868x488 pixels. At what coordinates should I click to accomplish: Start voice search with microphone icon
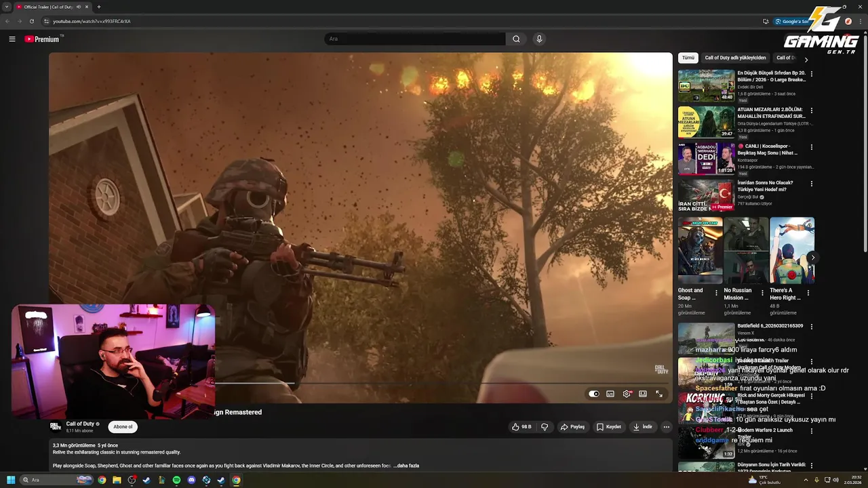(x=539, y=39)
